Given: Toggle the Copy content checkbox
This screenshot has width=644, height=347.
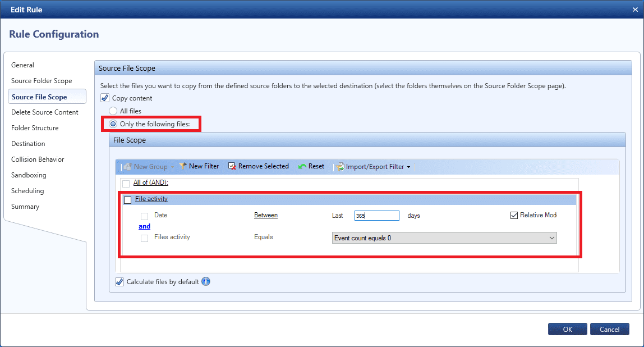Looking at the screenshot, I should (x=105, y=98).
